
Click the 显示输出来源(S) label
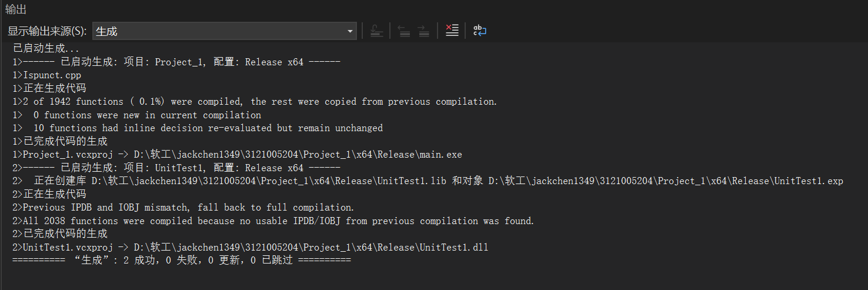(x=46, y=31)
